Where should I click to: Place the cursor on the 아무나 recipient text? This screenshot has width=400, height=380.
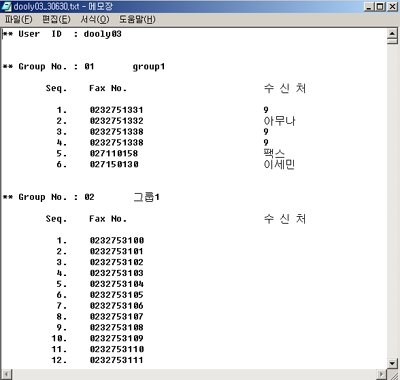279,121
